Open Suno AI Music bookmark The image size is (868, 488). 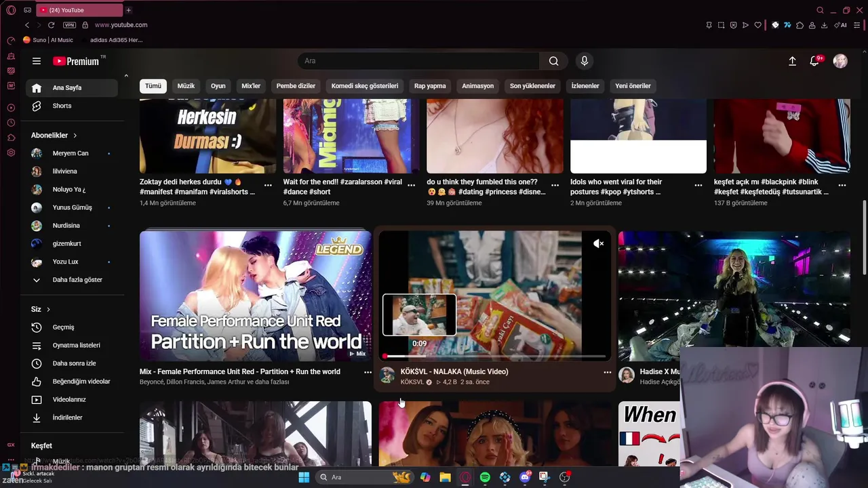point(48,40)
